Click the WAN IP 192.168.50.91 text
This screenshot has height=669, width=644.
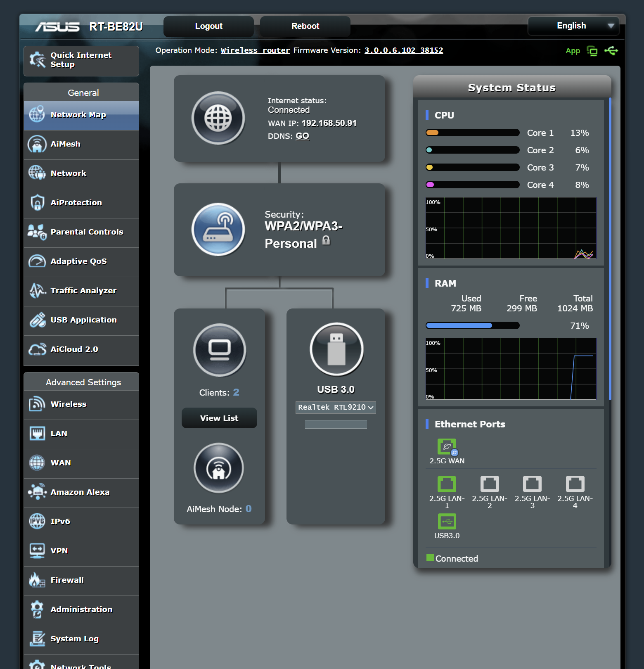(329, 123)
